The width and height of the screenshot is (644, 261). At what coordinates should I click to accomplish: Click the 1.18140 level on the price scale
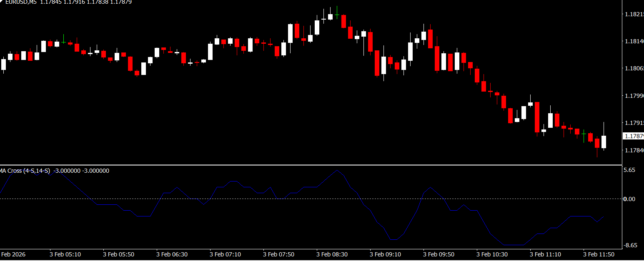pyautogui.click(x=634, y=41)
